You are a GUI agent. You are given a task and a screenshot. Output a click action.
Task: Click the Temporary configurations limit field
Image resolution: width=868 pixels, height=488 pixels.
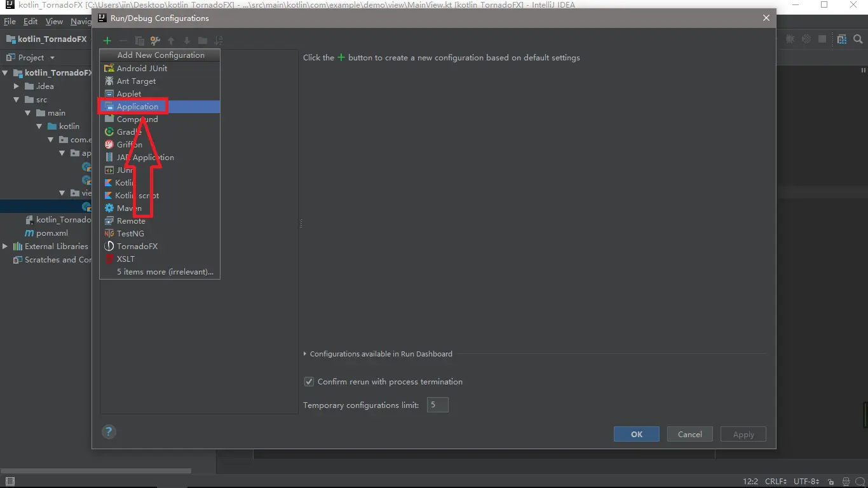point(438,405)
